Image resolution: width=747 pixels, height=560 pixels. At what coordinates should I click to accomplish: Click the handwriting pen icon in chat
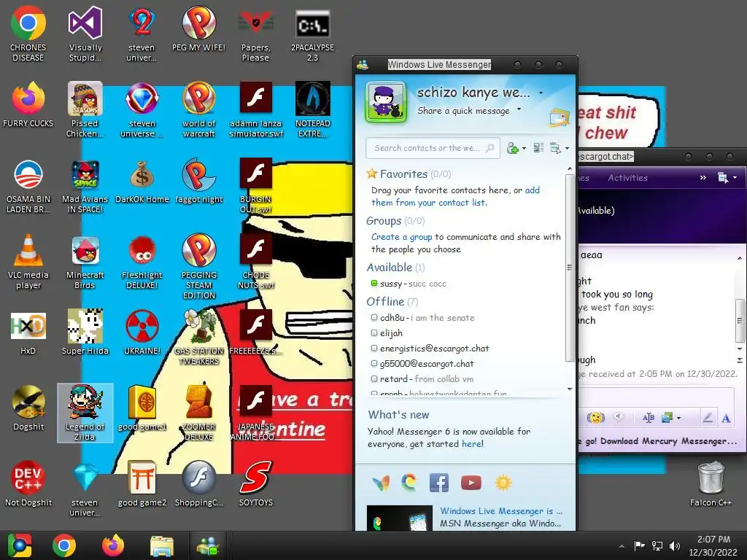click(708, 418)
